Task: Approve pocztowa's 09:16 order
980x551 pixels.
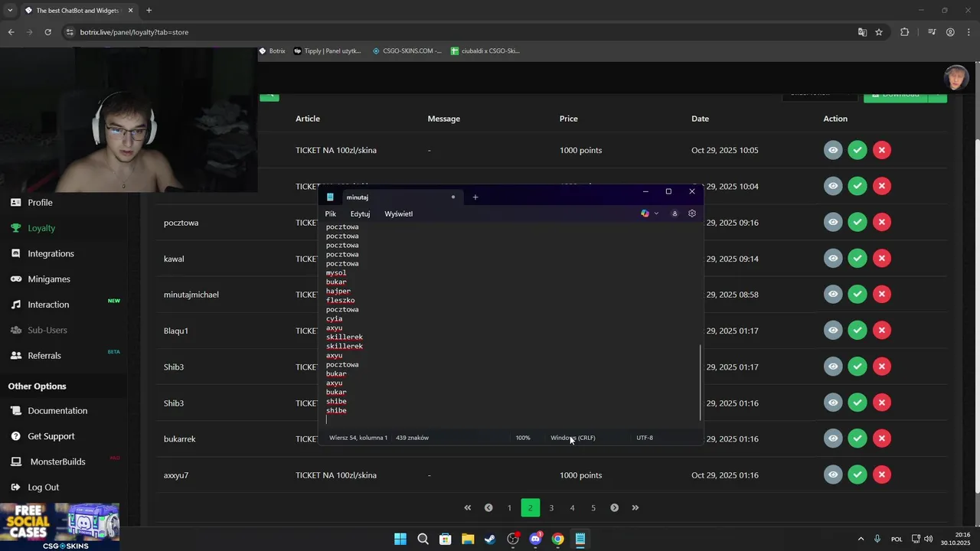Action: pos(857,222)
